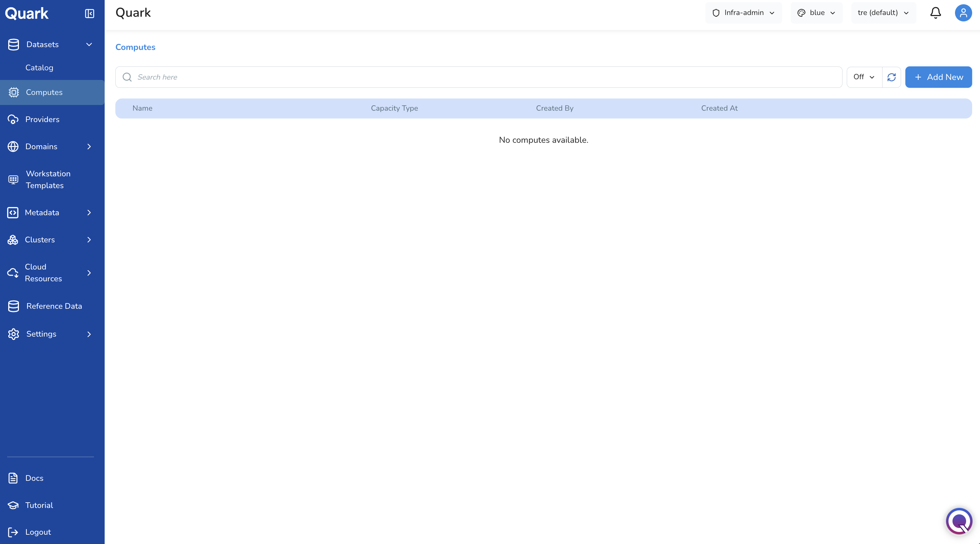980x544 pixels.
Task: Click the palette icon beside blue
Action: click(801, 13)
